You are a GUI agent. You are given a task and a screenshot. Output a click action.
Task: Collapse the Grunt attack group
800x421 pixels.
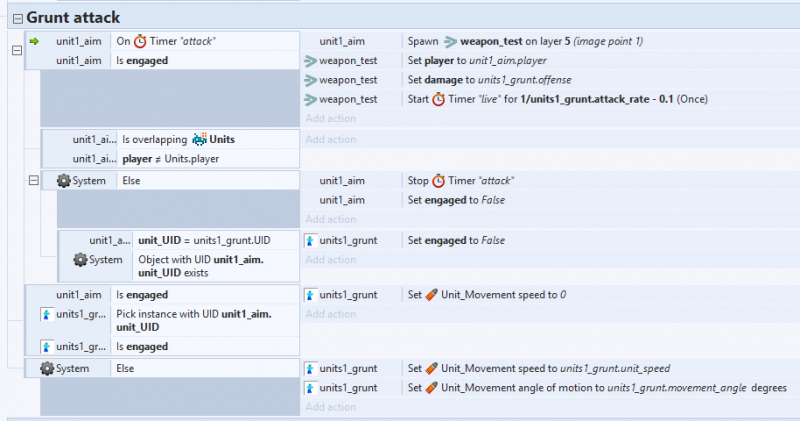[18, 19]
